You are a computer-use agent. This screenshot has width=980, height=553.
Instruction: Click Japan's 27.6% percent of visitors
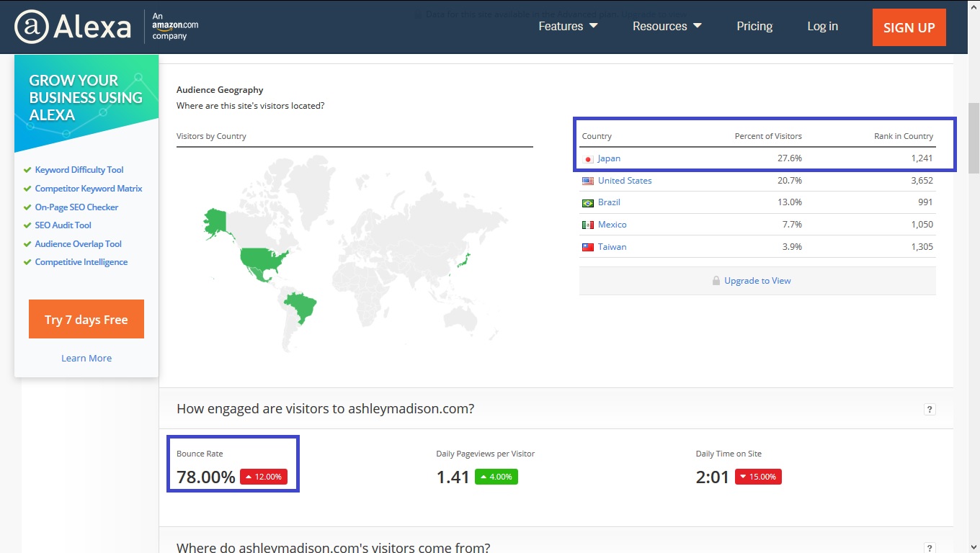click(790, 158)
